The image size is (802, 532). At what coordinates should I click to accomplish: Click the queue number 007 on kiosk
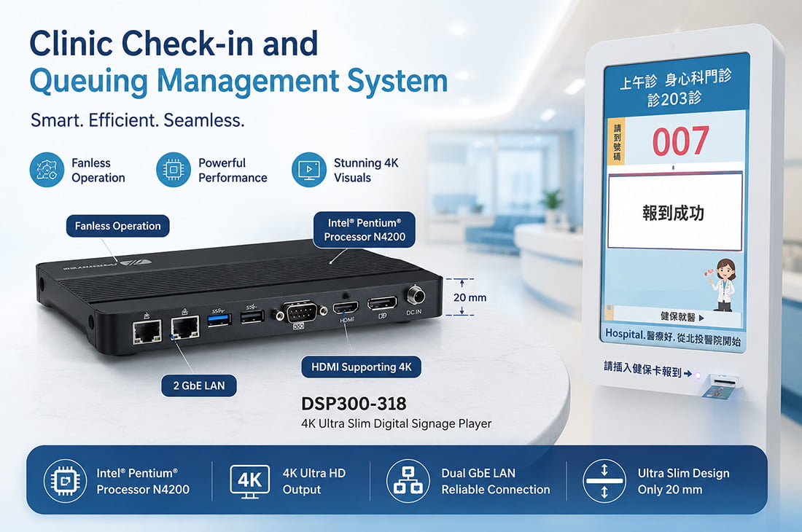680,141
